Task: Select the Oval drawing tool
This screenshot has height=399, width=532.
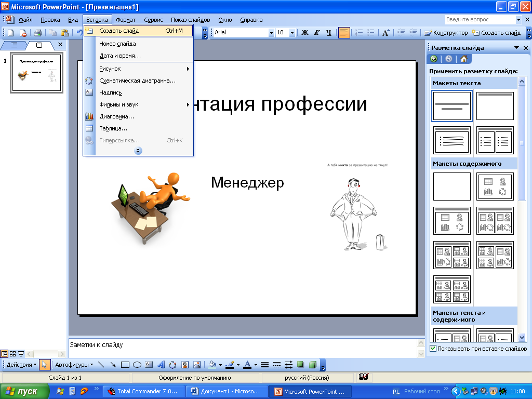Action: click(x=137, y=365)
